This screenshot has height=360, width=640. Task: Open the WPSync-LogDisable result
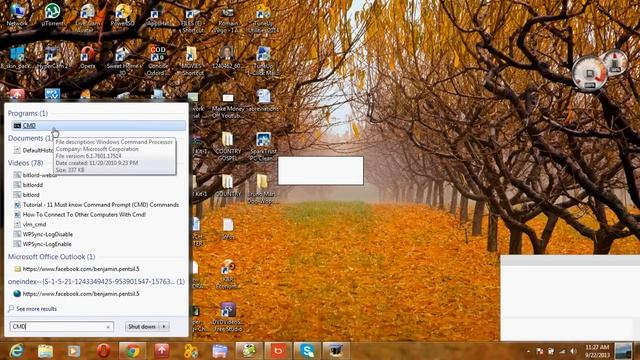pyautogui.click(x=43, y=234)
